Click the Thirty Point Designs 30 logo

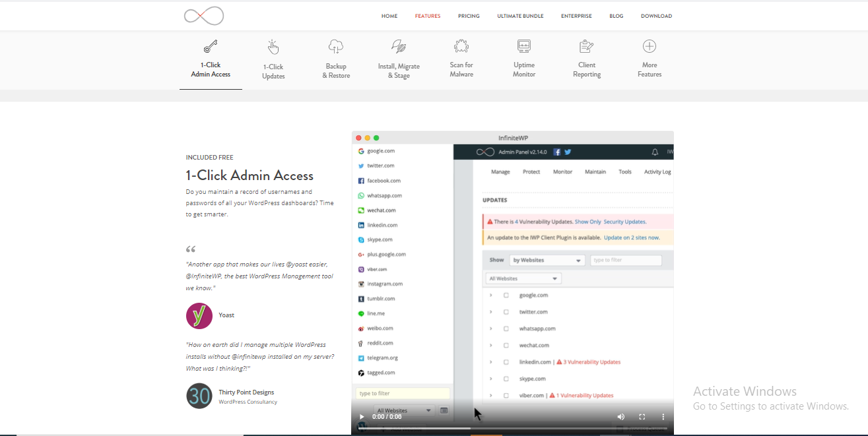click(x=199, y=396)
